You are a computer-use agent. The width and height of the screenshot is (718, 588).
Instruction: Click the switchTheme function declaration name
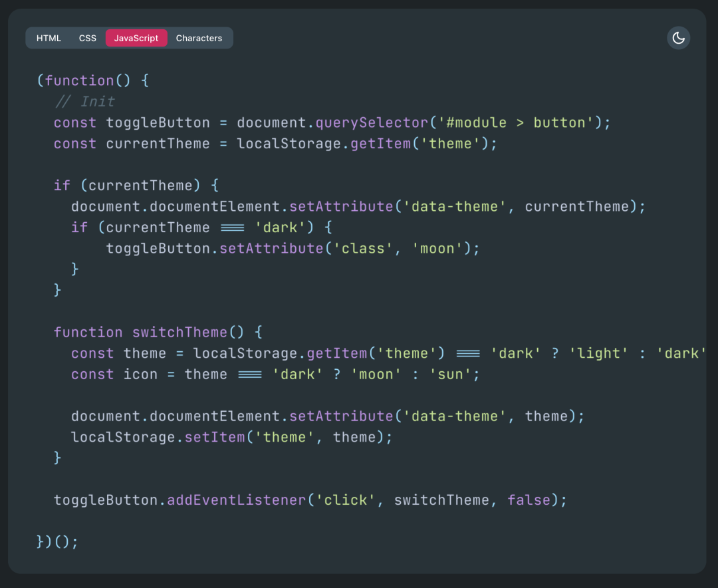179,333
